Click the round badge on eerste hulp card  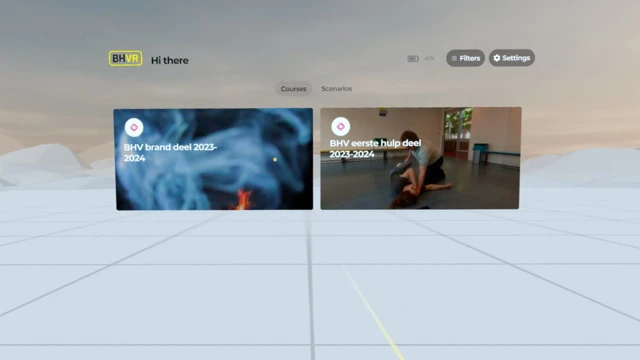click(340, 127)
